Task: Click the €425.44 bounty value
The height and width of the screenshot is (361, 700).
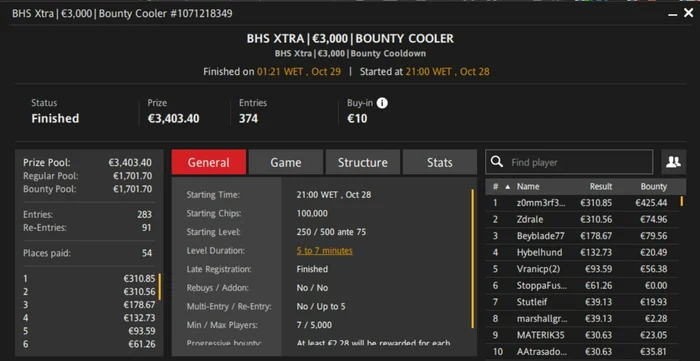Action: click(651, 203)
